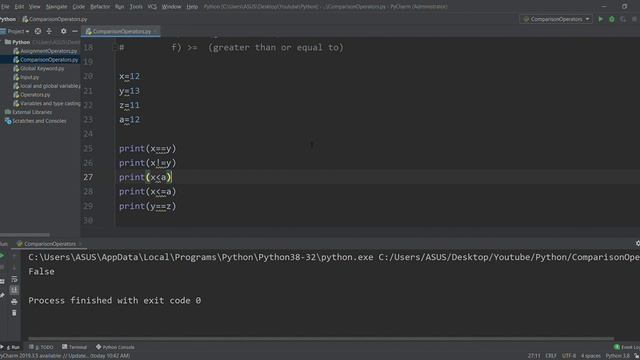The image size is (640, 360).
Task: Click code line print(y==z) on line 29
Action: pyautogui.click(x=147, y=206)
